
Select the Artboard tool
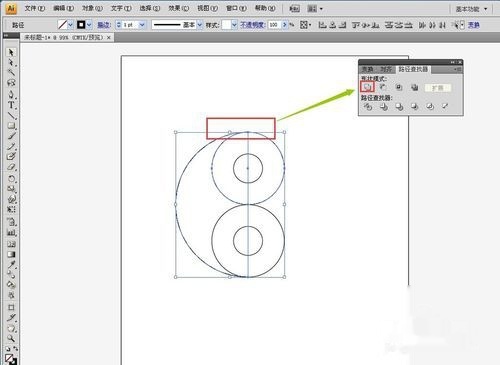11,307
